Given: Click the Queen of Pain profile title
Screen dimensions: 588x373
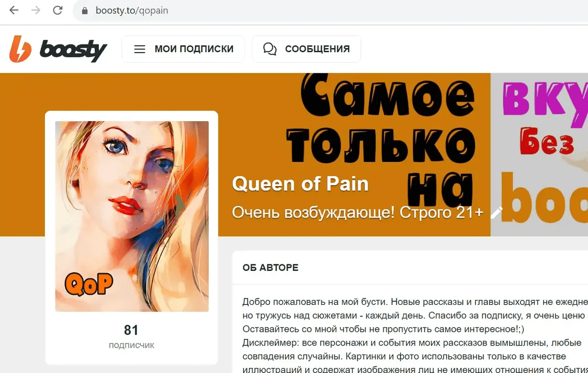Looking at the screenshot, I should click(300, 184).
